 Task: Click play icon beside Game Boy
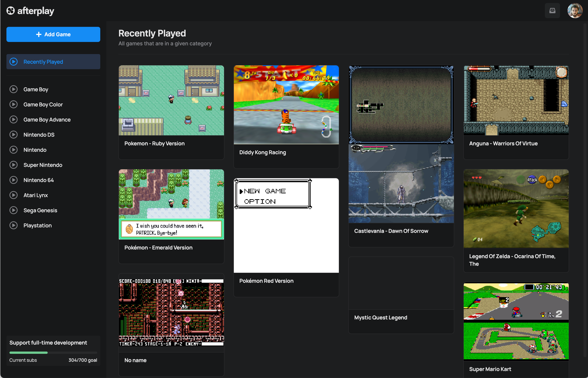coord(13,89)
